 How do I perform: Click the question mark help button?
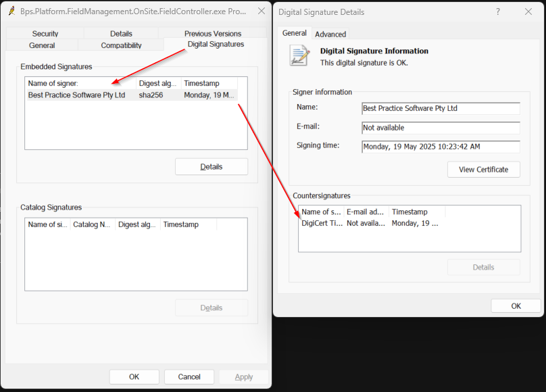pos(498,12)
